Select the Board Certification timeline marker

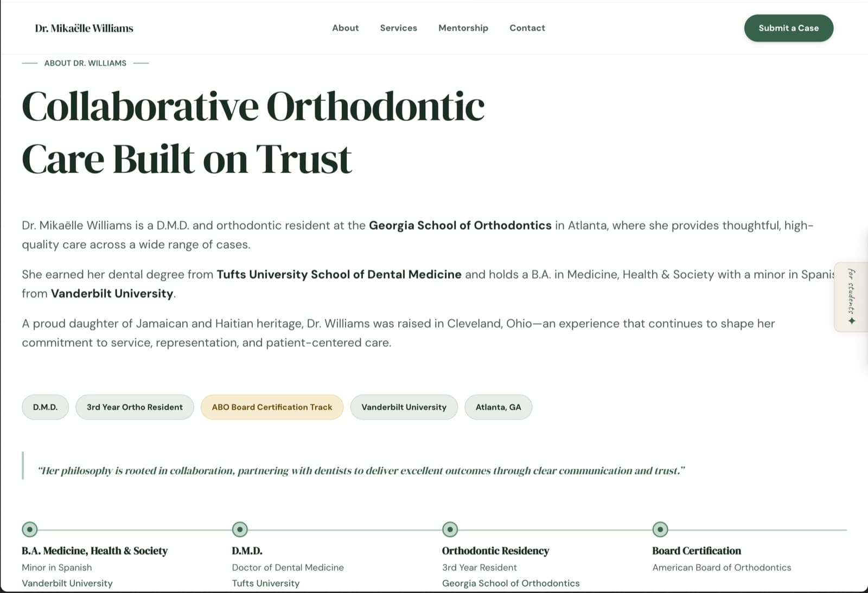[660, 529]
